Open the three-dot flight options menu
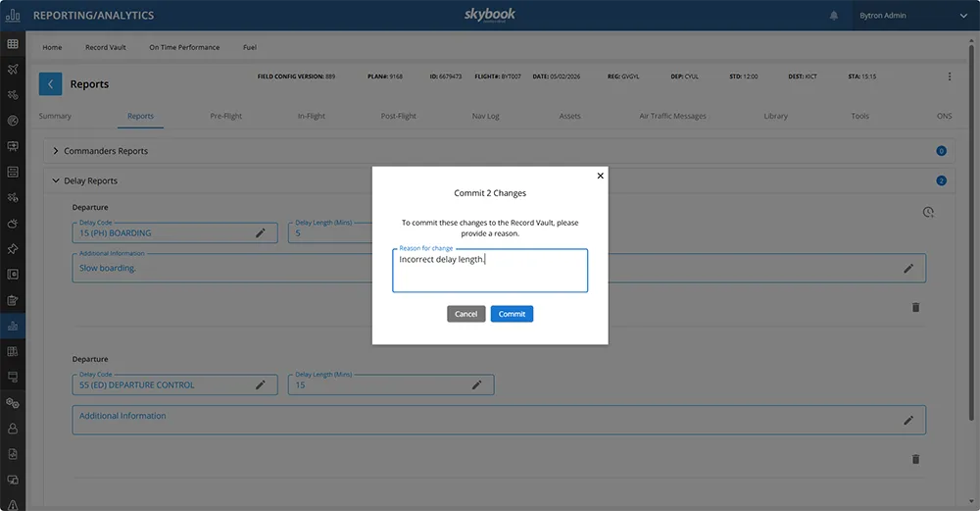Viewport: 980px width, 511px height. [949, 77]
